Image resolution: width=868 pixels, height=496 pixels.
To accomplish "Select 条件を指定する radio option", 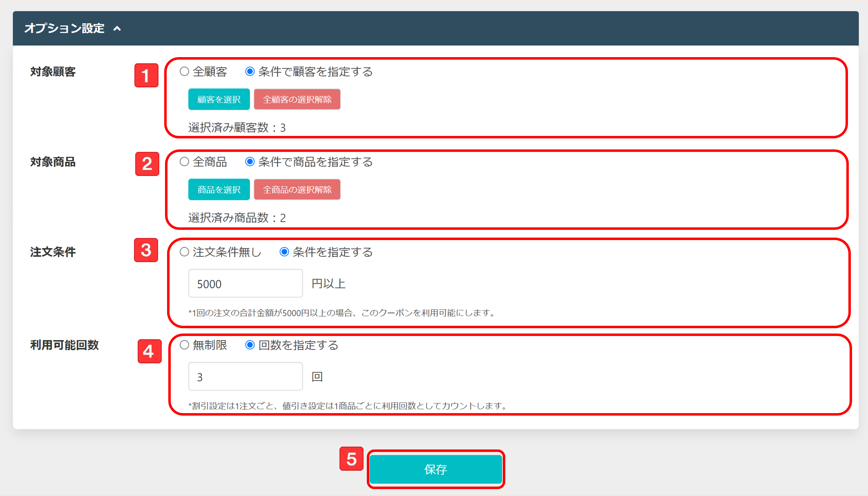I will click(284, 252).
